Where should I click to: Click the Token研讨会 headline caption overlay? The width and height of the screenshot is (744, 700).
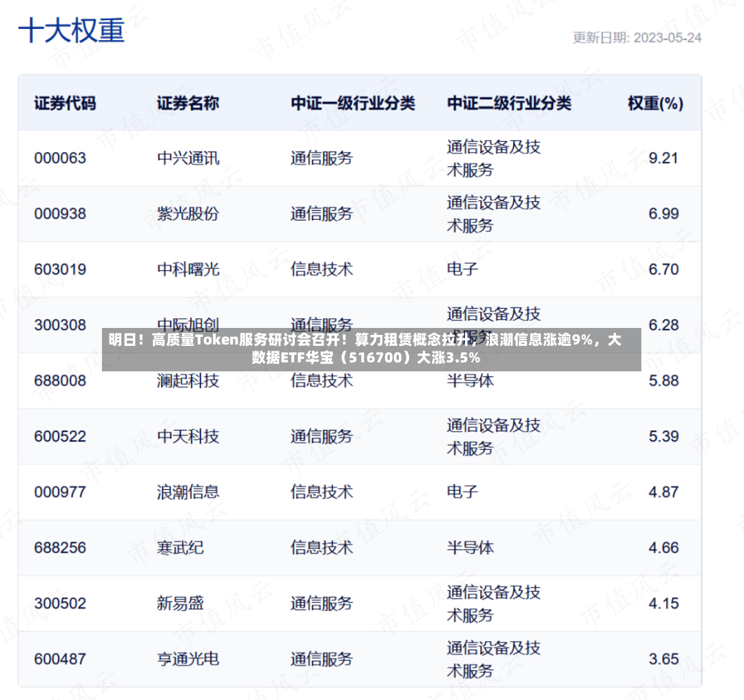(x=371, y=349)
